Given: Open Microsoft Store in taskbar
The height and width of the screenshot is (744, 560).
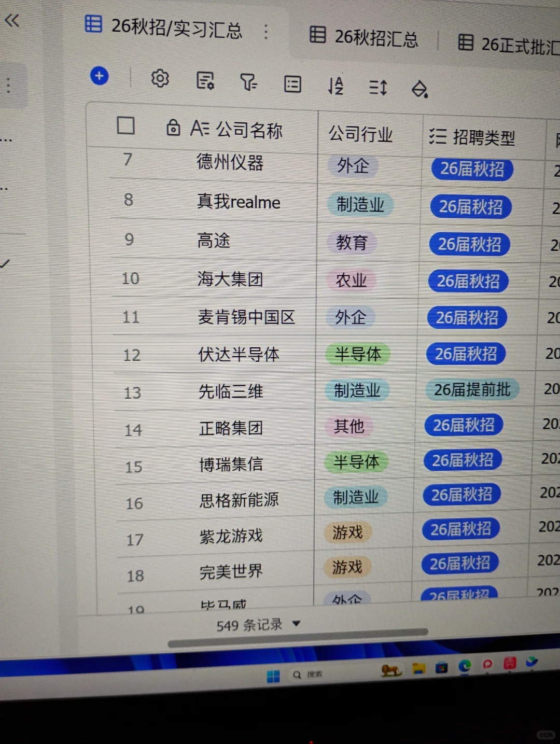Looking at the screenshot, I should [441, 667].
